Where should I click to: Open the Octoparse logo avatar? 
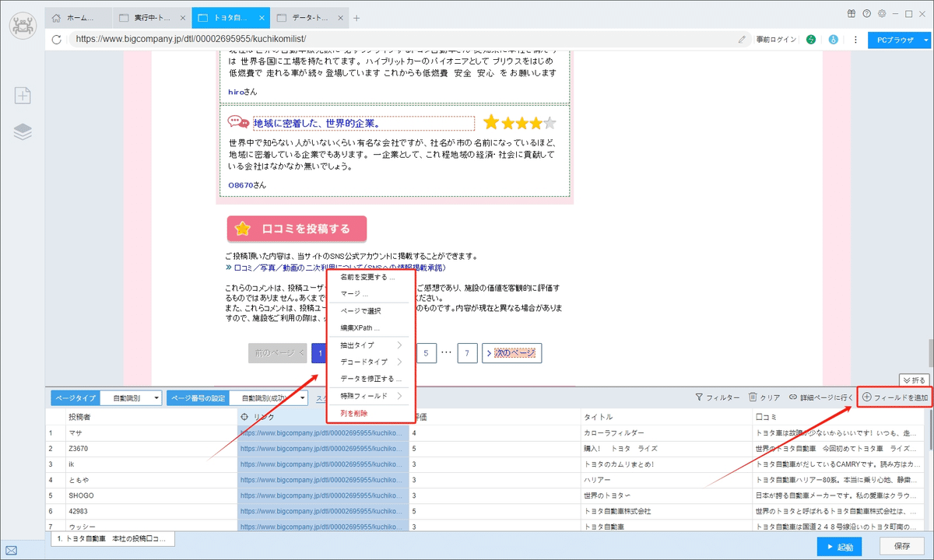[x=23, y=25]
